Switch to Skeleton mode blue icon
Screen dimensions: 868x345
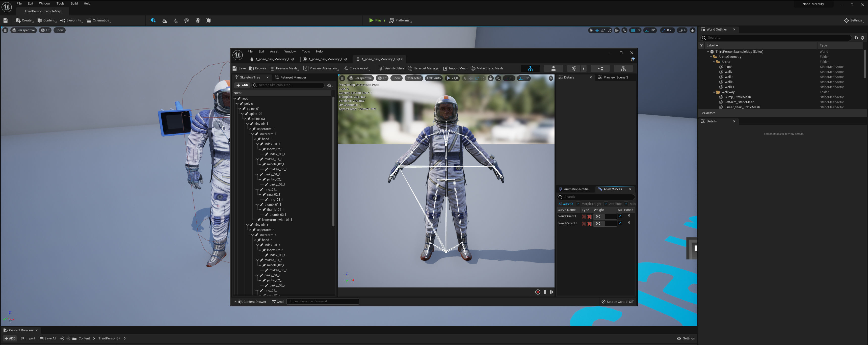[x=530, y=68]
